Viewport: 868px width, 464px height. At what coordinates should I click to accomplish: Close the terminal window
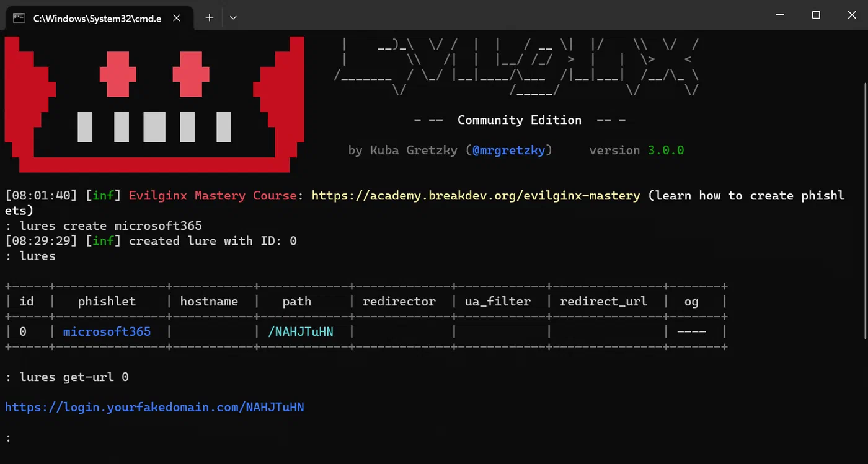point(851,15)
